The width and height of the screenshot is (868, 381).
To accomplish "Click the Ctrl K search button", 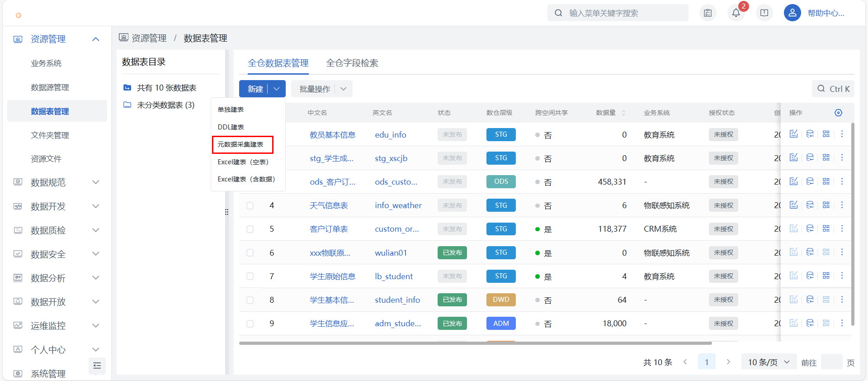I will 833,89.
